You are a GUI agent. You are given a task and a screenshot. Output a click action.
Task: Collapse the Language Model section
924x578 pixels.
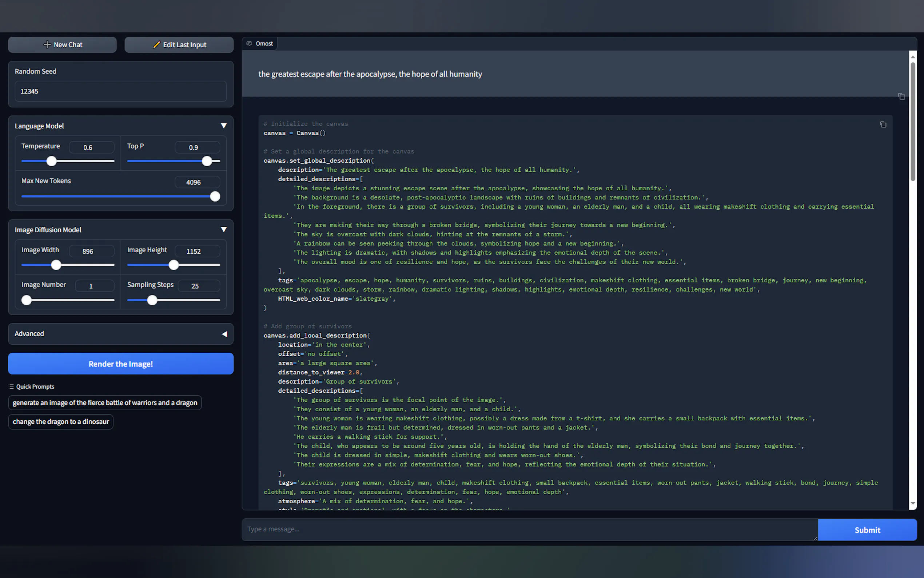[x=224, y=126]
